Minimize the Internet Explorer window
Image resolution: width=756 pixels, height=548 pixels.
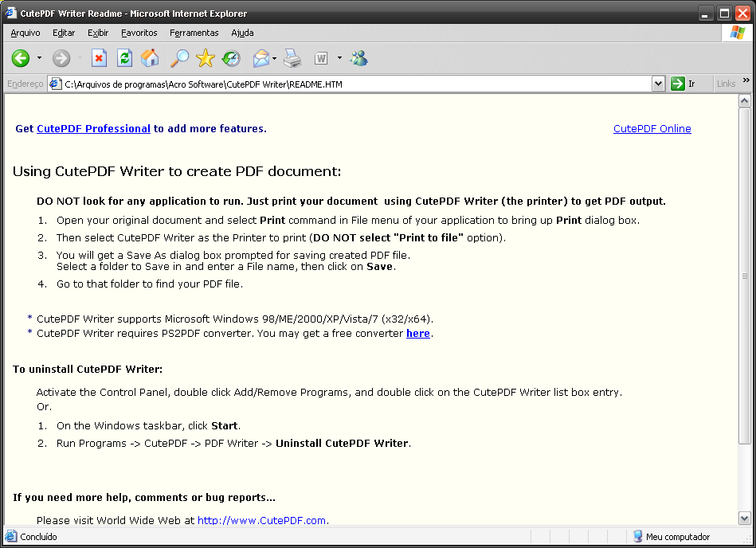pos(705,14)
